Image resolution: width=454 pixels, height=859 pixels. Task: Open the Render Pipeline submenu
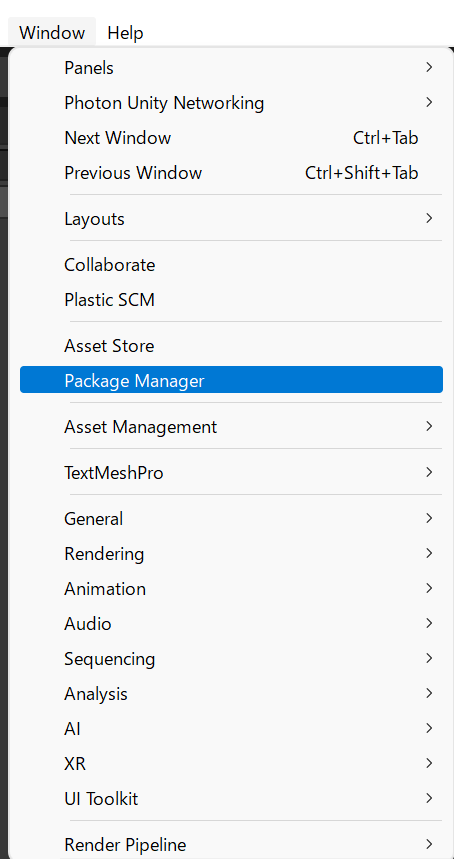[x=231, y=844]
